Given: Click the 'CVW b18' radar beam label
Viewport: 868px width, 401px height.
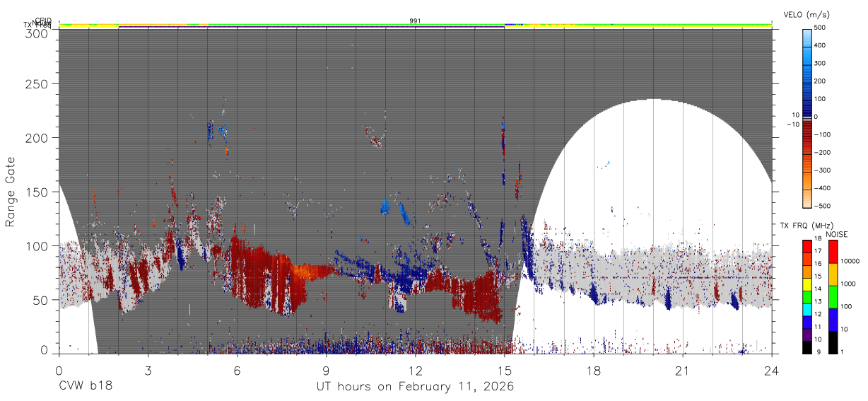Looking at the screenshot, I should (x=86, y=387).
